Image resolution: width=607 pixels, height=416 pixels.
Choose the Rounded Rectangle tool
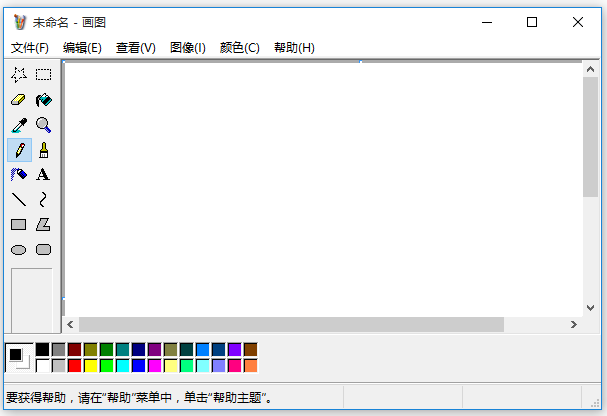coord(43,250)
